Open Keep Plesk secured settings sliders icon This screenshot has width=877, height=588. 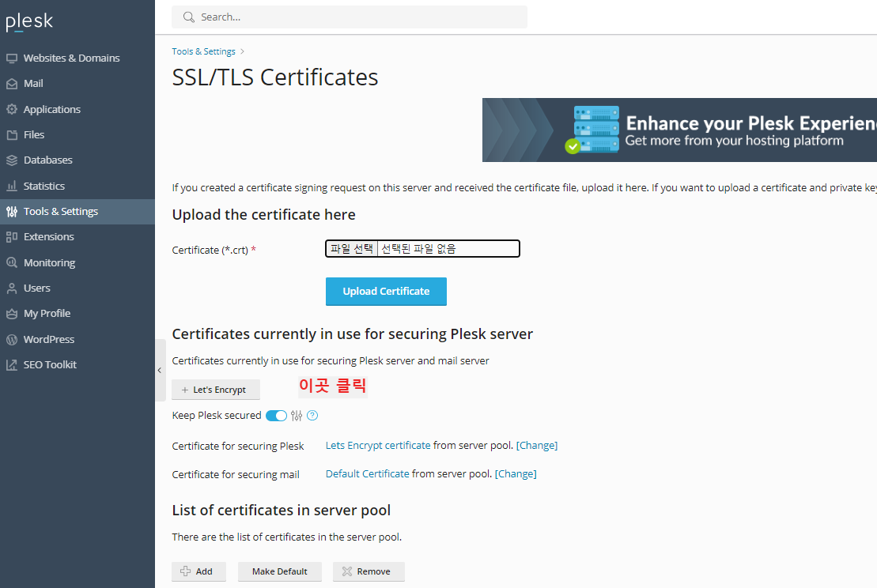pyautogui.click(x=297, y=415)
